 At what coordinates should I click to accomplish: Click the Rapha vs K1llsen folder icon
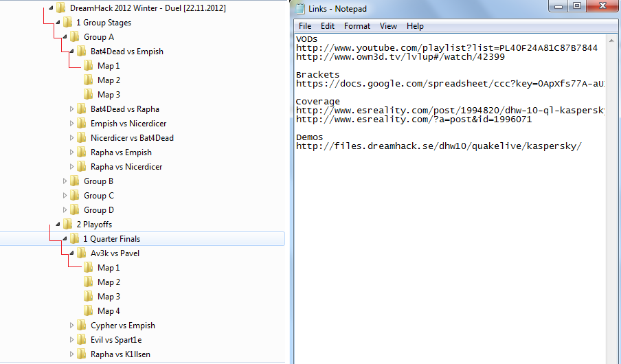click(x=81, y=354)
